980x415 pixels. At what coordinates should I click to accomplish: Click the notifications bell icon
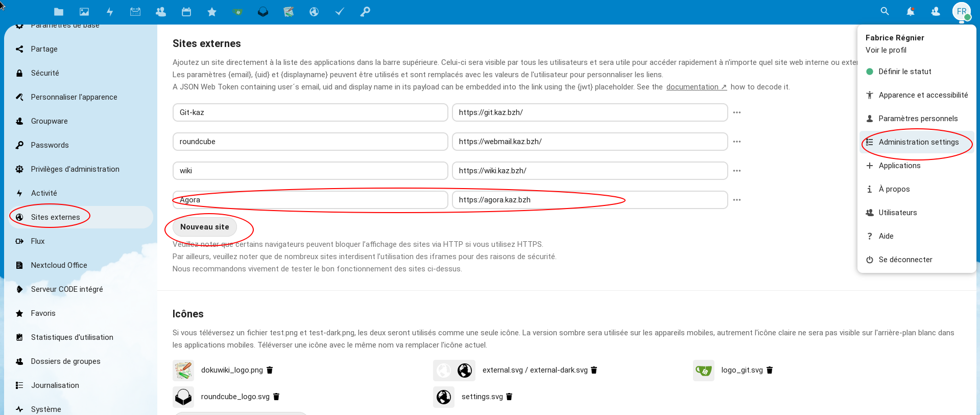910,12
